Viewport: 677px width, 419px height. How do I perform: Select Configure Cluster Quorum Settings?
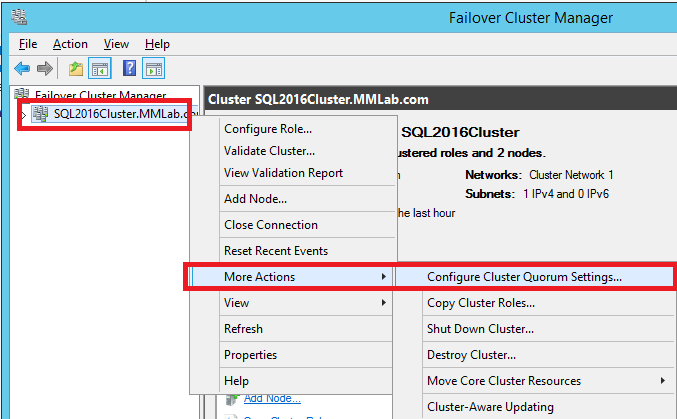[x=524, y=277]
